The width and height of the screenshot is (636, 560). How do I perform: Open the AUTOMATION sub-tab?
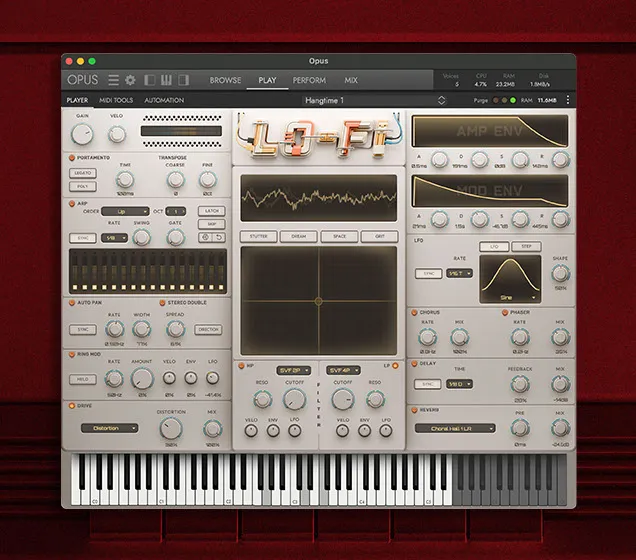(164, 100)
